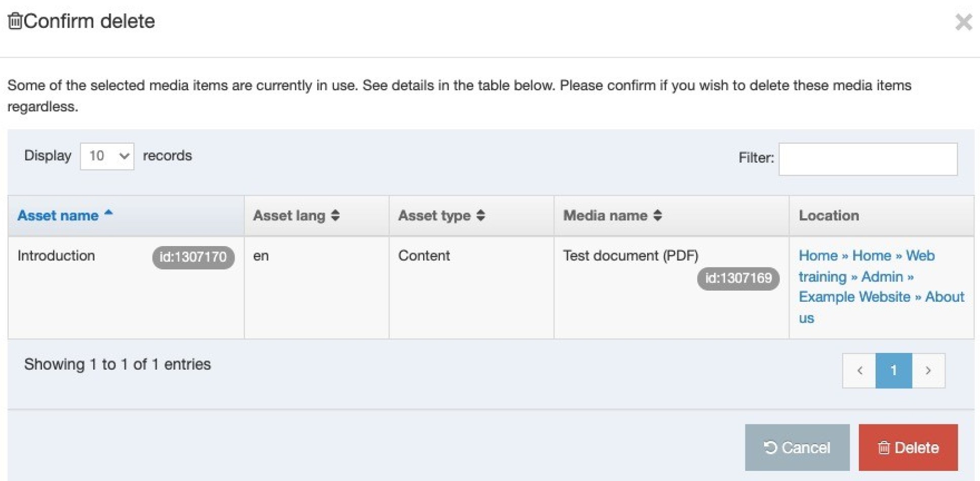Click the Test document (PDF) media name
The height and width of the screenshot is (481, 980).
pos(630,256)
